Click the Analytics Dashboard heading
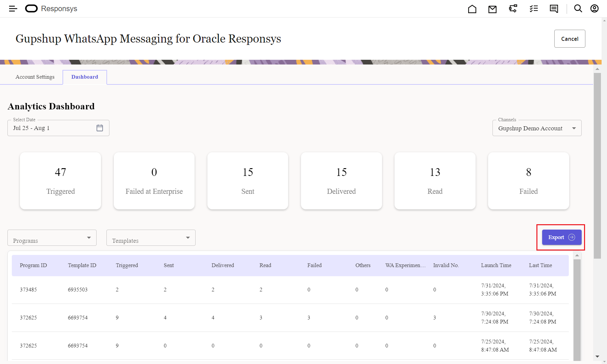The width and height of the screenshot is (607, 364). coord(51,106)
